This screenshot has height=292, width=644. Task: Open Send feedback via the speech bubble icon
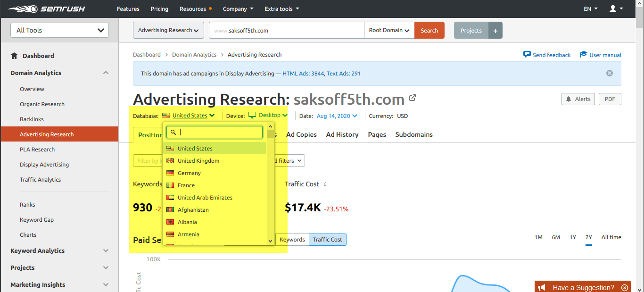[x=527, y=54]
